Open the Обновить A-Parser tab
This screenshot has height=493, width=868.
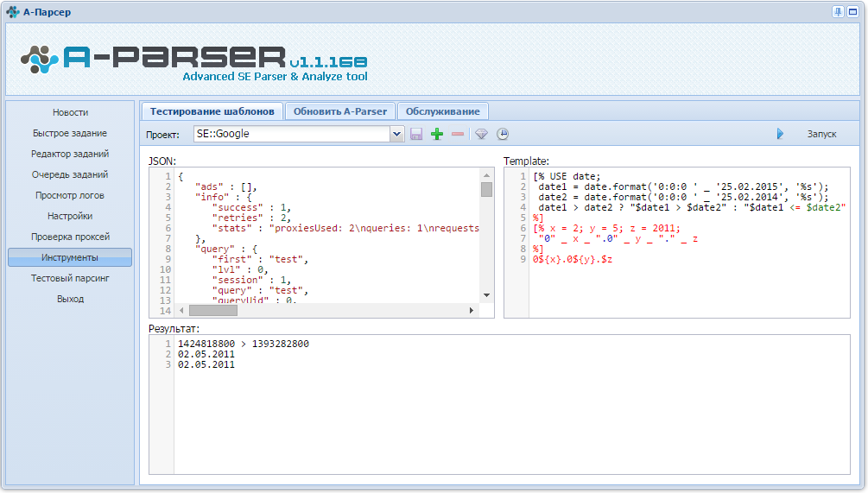click(340, 111)
